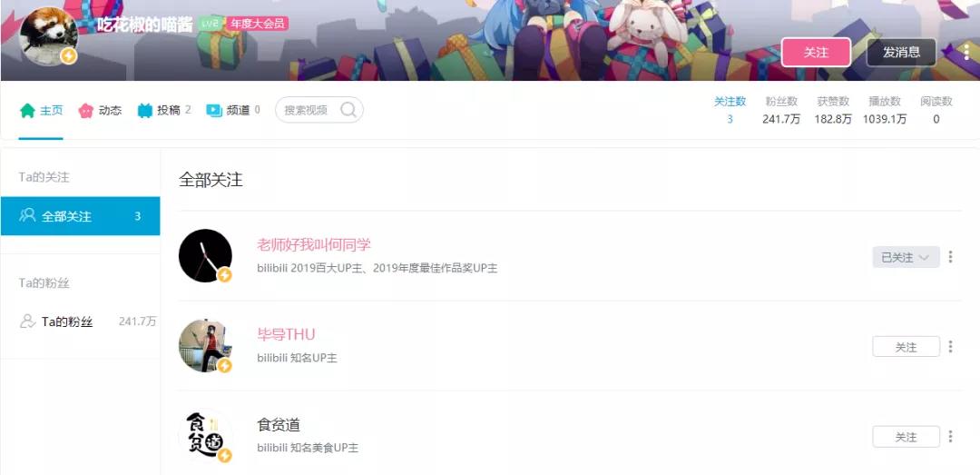Open more options for 毕导THU
This screenshot has height=475, width=980.
(x=951, y=346)
